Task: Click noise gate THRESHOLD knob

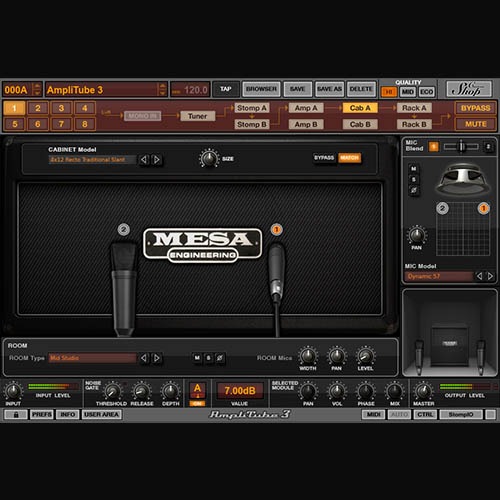Action: [x=112, y=391]
